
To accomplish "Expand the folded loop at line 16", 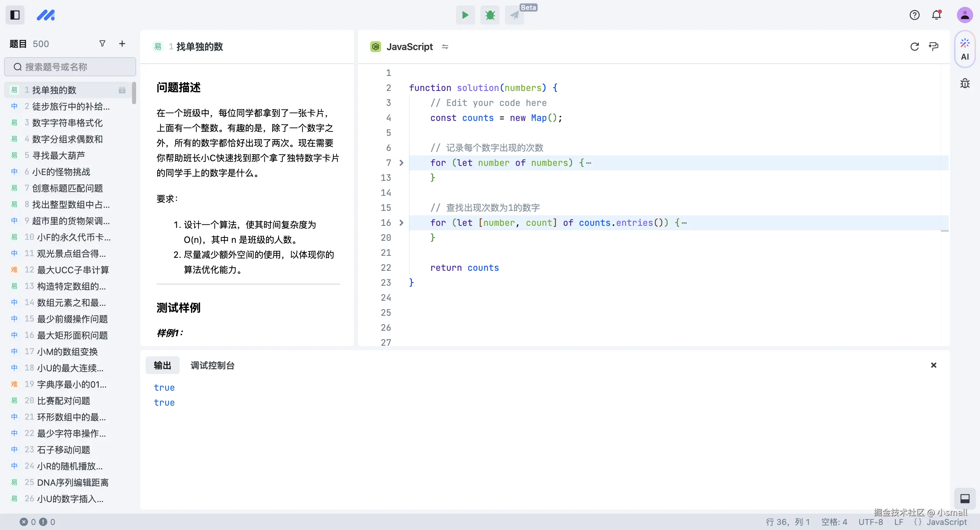I will click(x=402, y=223).
